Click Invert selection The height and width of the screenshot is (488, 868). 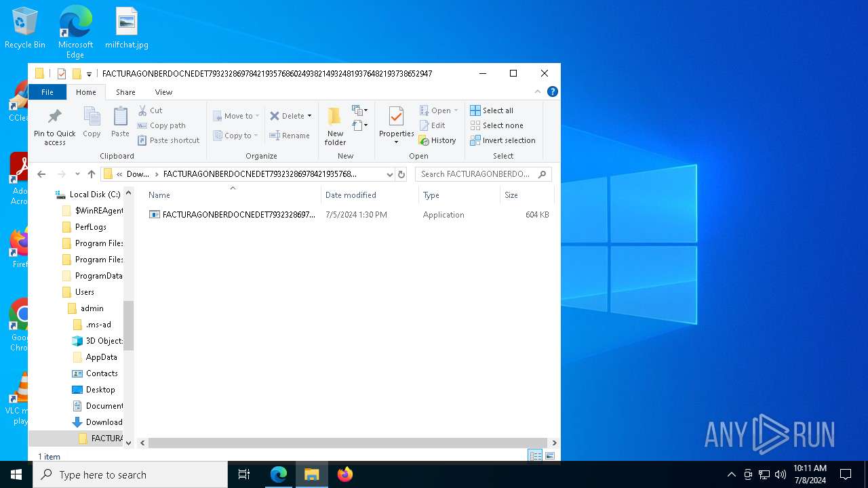pos(503,140)
